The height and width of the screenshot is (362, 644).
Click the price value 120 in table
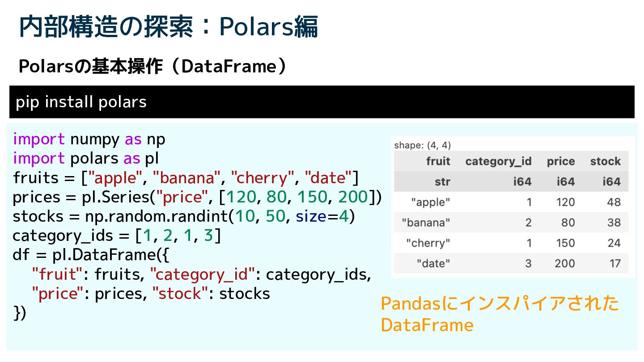pyautogui.click(x=565, y=202)
